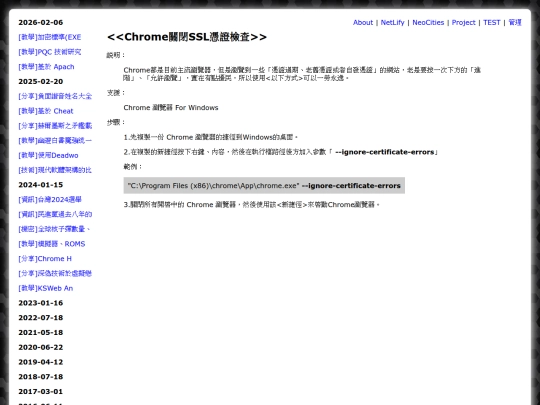Click the 範例： label above the code block
This screenshot has width=540, height=405.
pos(133,167)
